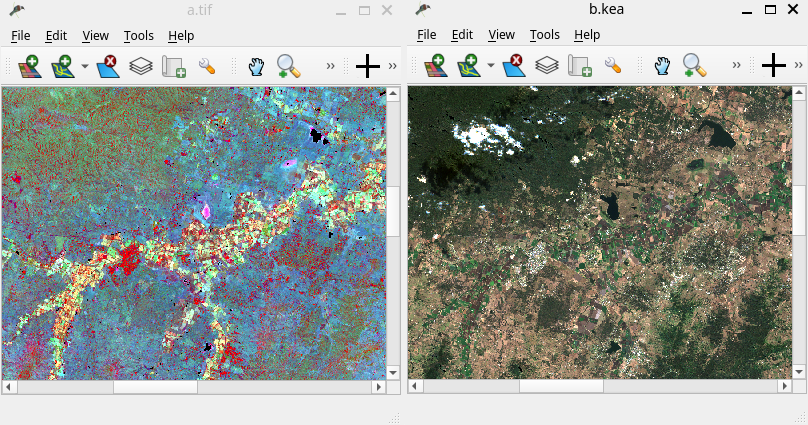
Task: Open Help menu in the b.kea window
Action: click(587, 35)
